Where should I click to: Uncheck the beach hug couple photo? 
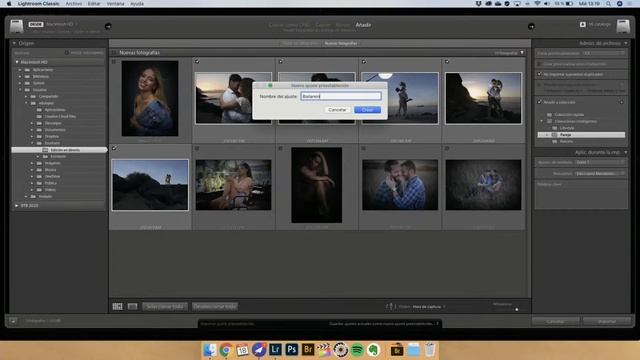point(197,61)
